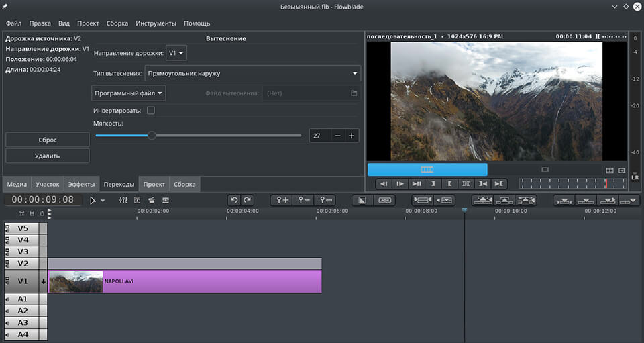Toggle mute icon on track V2

coord(8,264)
